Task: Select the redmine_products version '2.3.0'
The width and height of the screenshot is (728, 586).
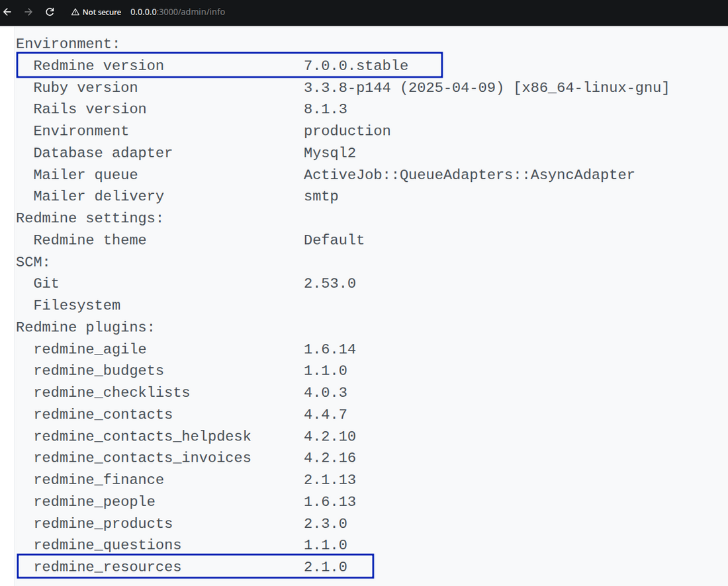Action: click(326, 523)
